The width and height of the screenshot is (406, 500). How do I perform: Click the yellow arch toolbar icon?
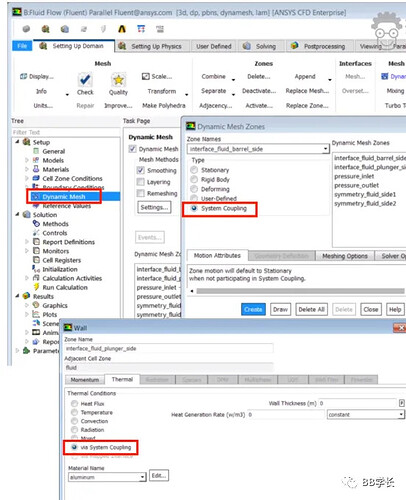click(x=122, y=29)
